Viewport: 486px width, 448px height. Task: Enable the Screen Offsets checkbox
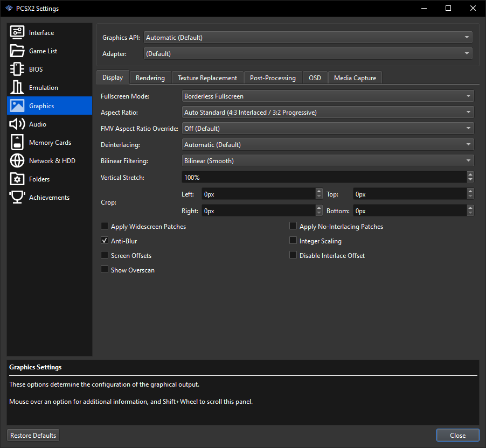point(105,255)
